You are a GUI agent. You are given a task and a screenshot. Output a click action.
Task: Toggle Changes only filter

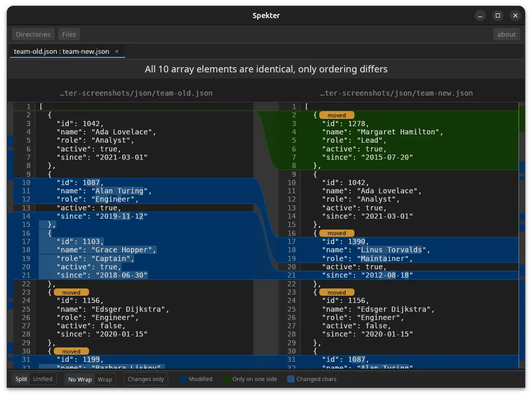pyautogui.click(x=146, y=379)
